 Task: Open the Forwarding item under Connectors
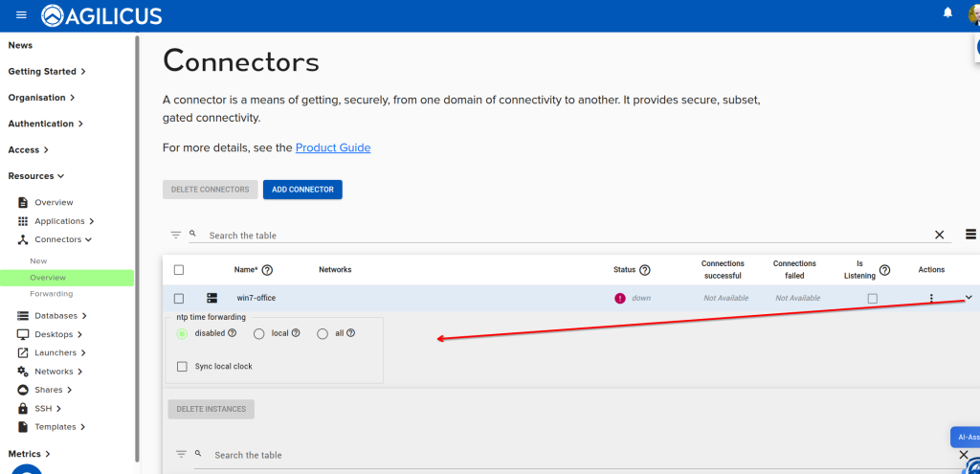point(51,294)
